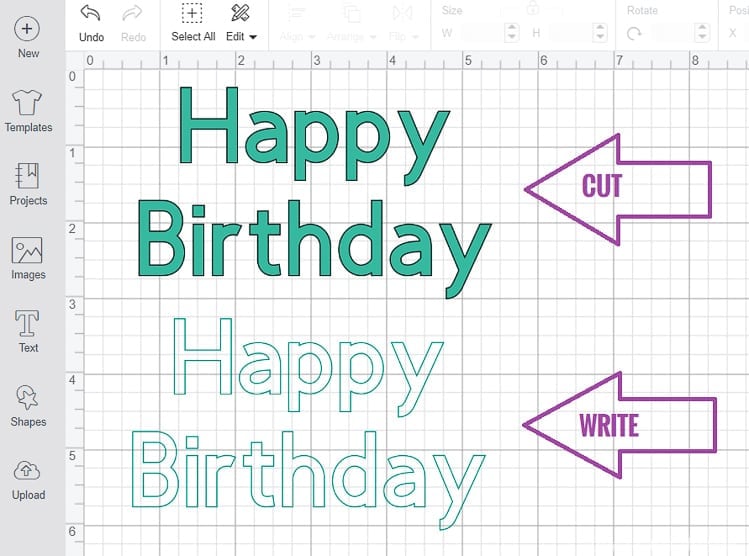Click the New project plus icon
749x556 pixels.
(x=28, y=28)
